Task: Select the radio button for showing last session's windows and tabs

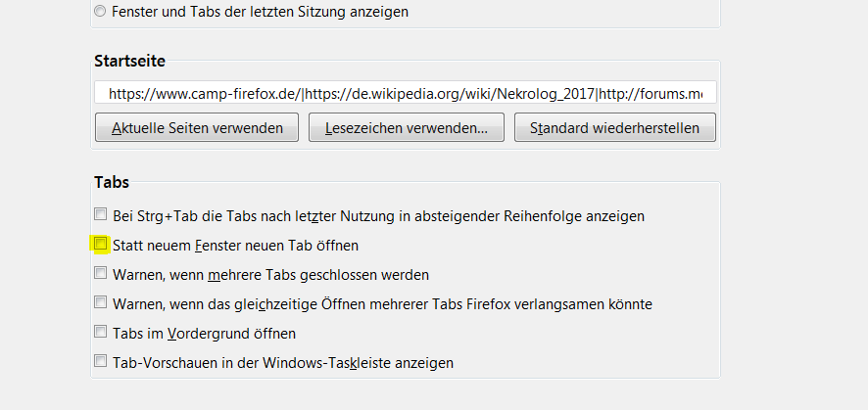Action: (101, 13)
